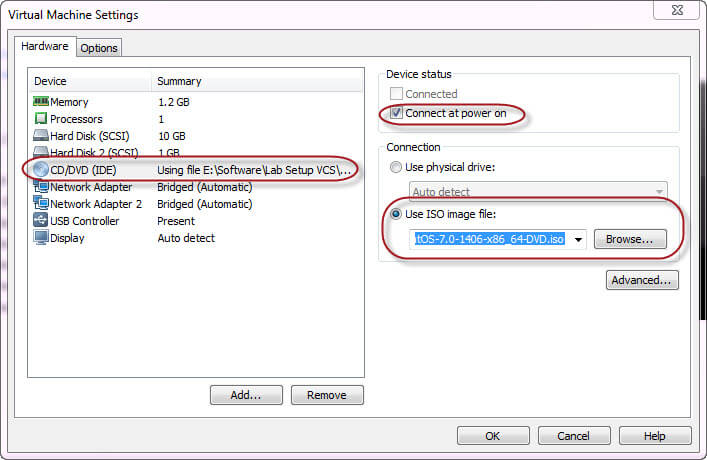Screen dimensions: 707x460
Task: Select the Memory device icon
Action: point(41,101)
